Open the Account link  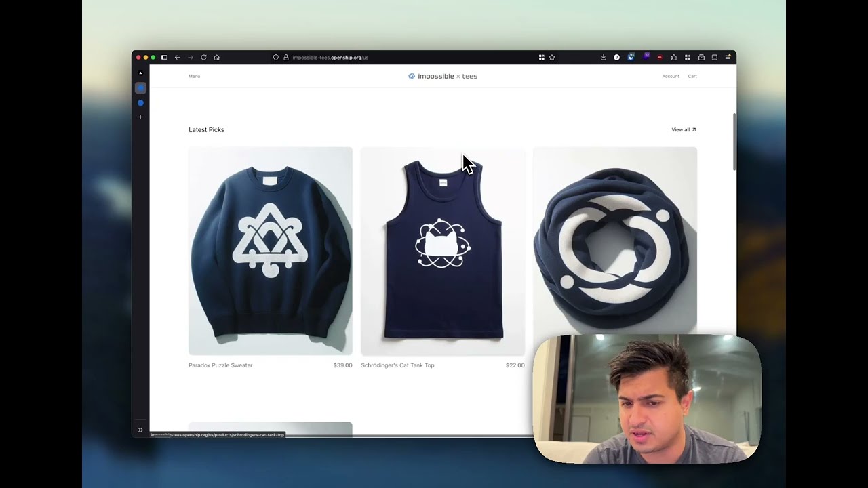pyautogui.click(x=671, y=76)
